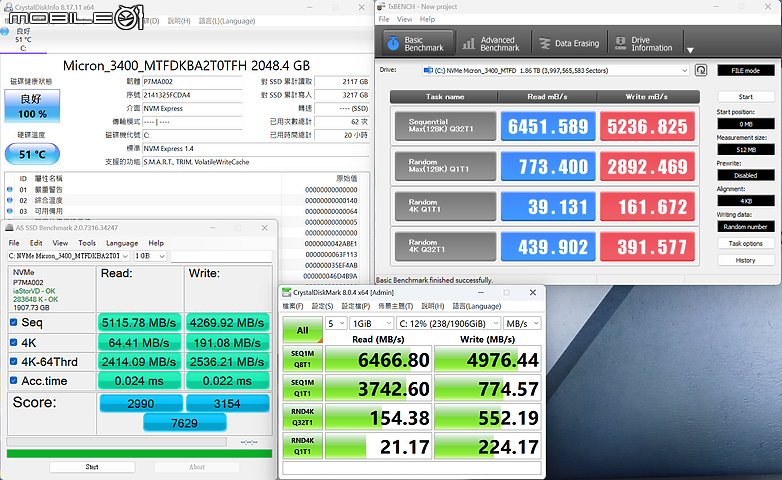The image size is (782, 480).
Task: Run the RND4K Q1T1 test
Action: (303, 446)
